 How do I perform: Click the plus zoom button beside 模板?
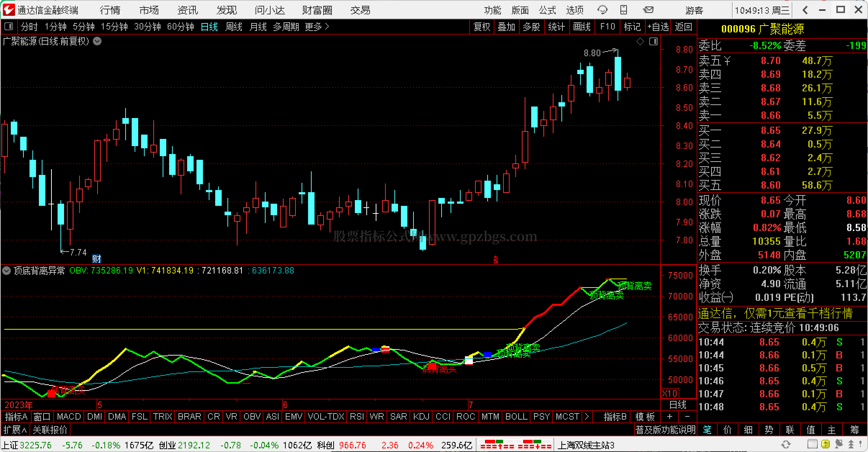669,417
